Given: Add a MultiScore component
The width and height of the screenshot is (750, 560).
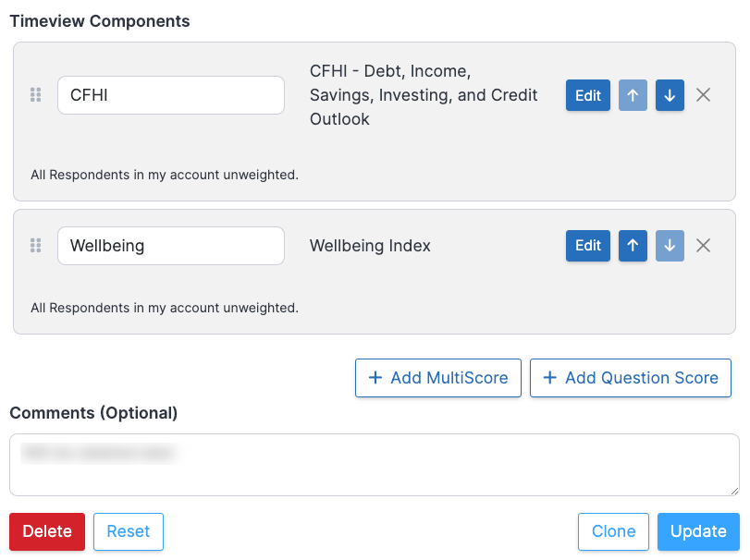Looking at the screenshot, I should coord(438,378).
